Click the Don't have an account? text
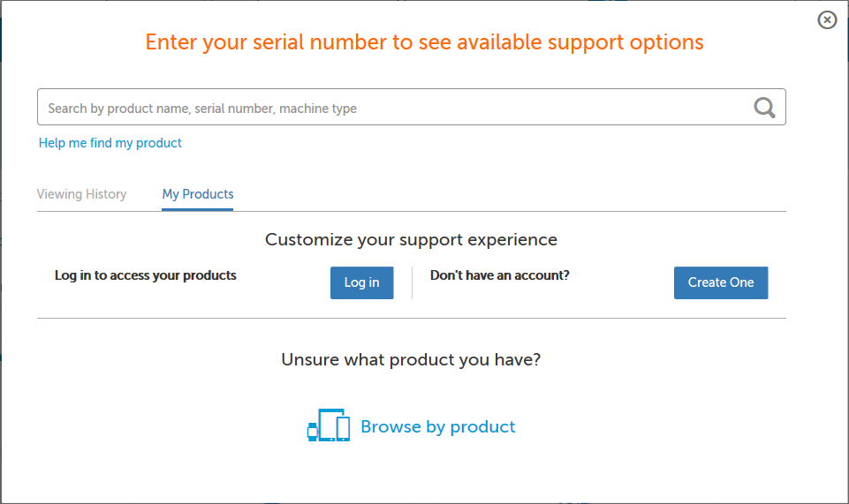Image resolution: width=849 pixels, height=504 pixels. click(500, 275)
